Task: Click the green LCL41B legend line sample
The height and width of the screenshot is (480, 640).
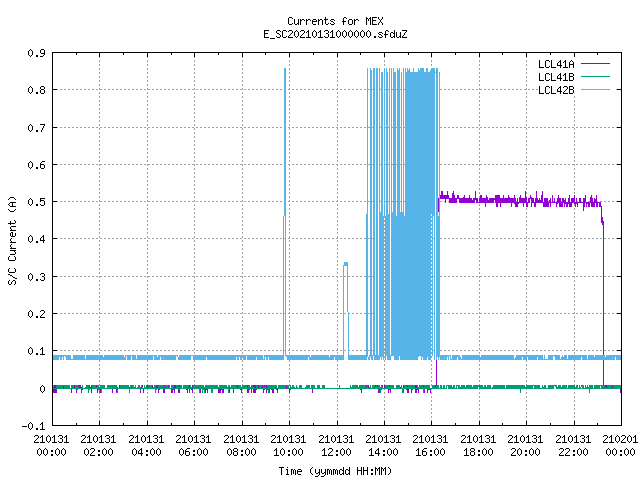Action: pyautogui.click(x=595, y=76)
